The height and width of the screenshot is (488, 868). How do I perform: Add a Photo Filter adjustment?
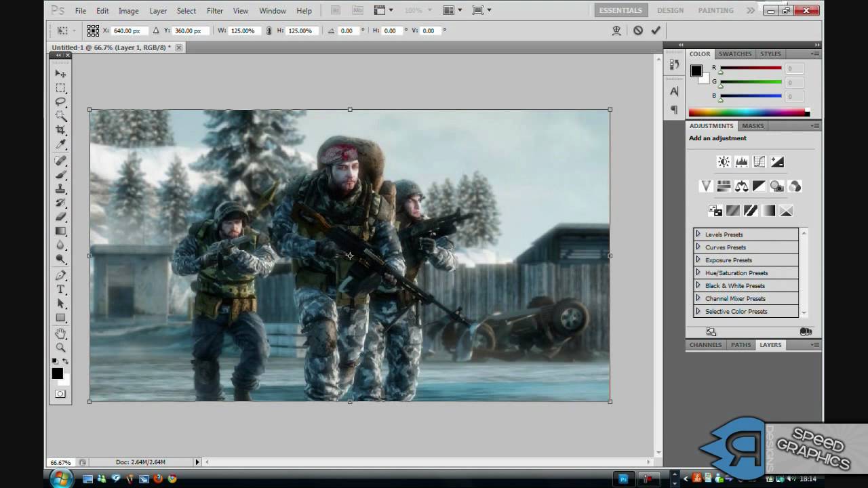point(777,186)
